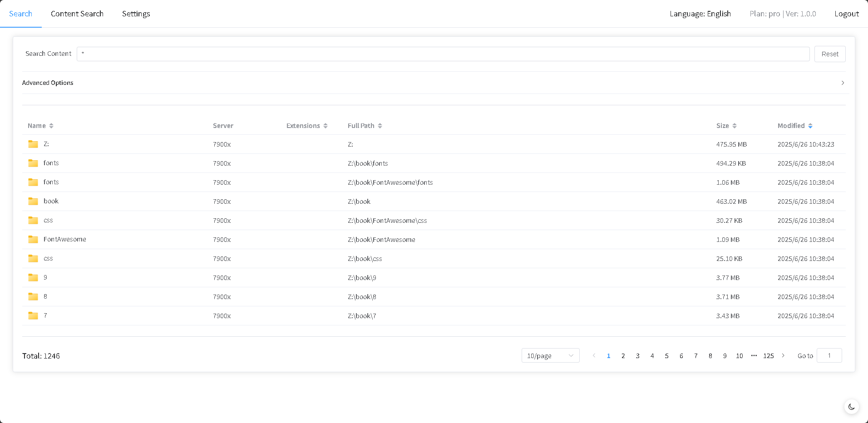This screenshot has height=423, width=868.
Task: Click the Extensions column sort icon
Action: [325, 126]
